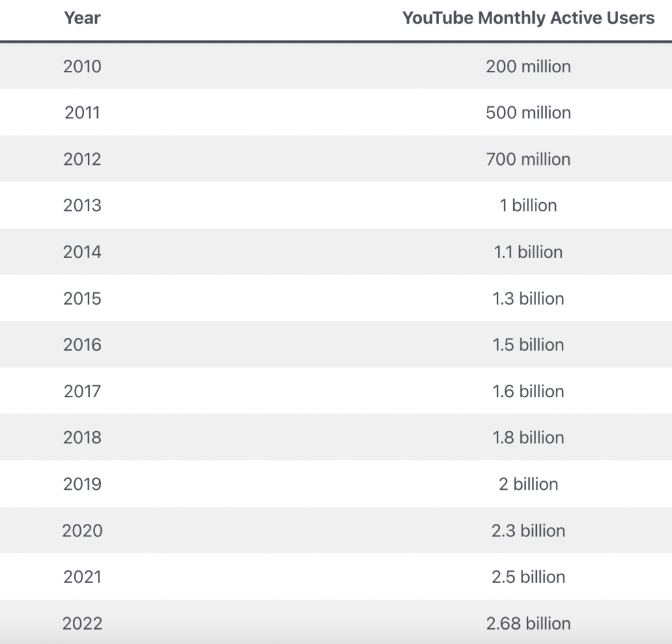This screenshot has width=672, height=644.
Task: Select the 2021 year cell
Action: [82, 577]
